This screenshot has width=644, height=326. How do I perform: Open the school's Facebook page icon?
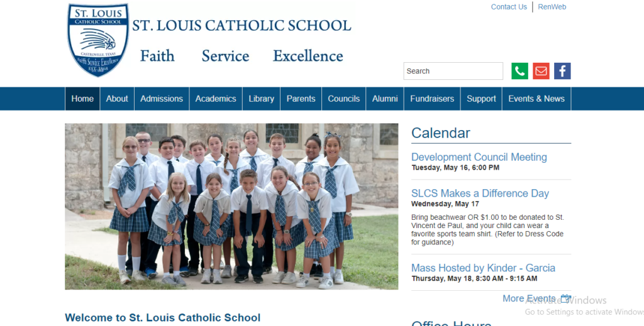pyautogui.click(x=562, y=71)
